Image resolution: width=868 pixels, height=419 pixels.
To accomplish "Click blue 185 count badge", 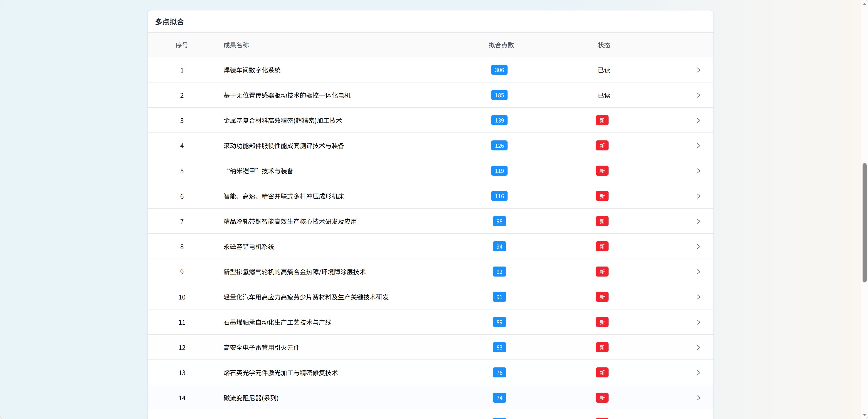I will pyautogui.click(x=499, y=95).
